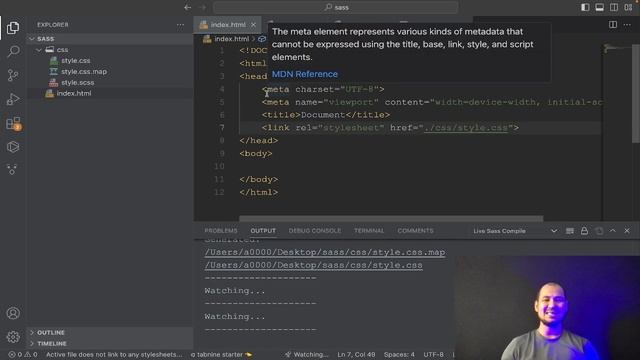Click the bottom branching icon in the activity bar

coord(12,169)
